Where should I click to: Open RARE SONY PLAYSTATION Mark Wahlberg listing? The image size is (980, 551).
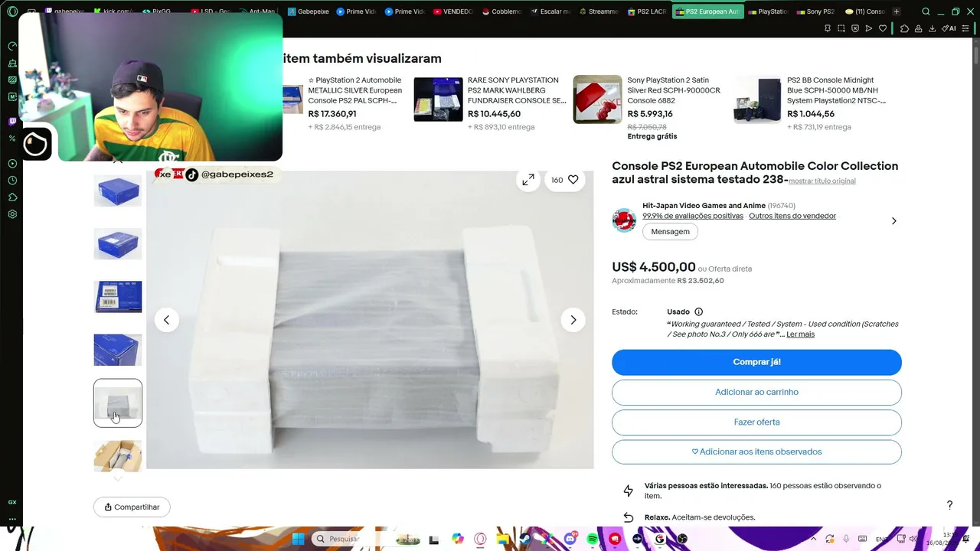[517, 90]
